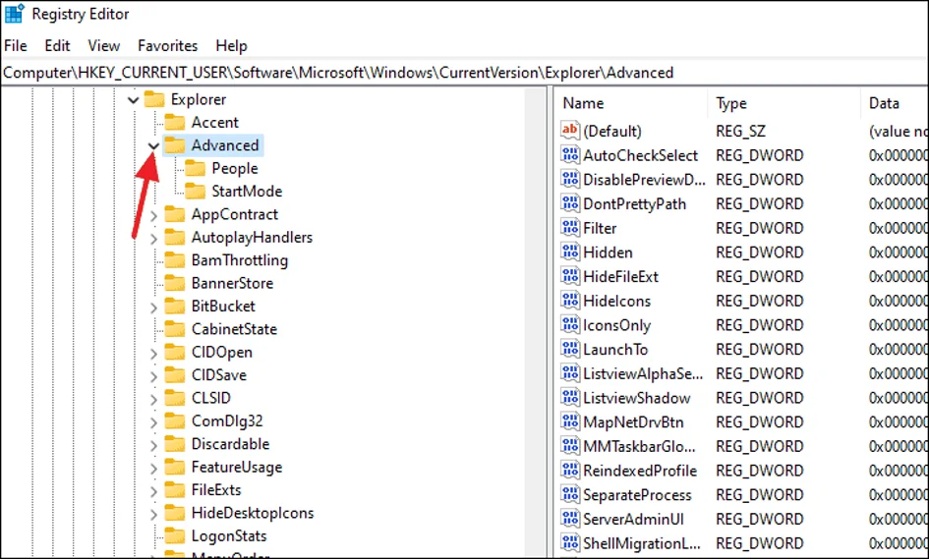This screenshot has width=929, height=560.
Task: Click the LaunchTo DWORD icon
Action: 570,349
